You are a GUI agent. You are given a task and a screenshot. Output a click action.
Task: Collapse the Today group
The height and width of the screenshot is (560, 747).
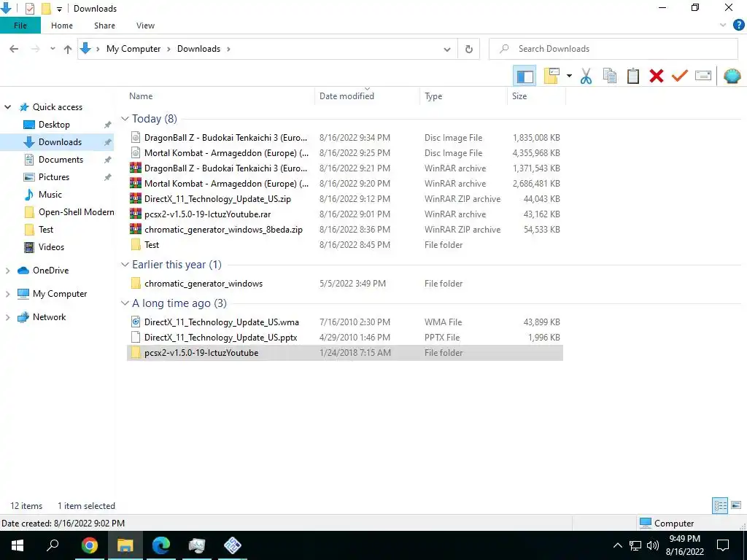point(125,119)
